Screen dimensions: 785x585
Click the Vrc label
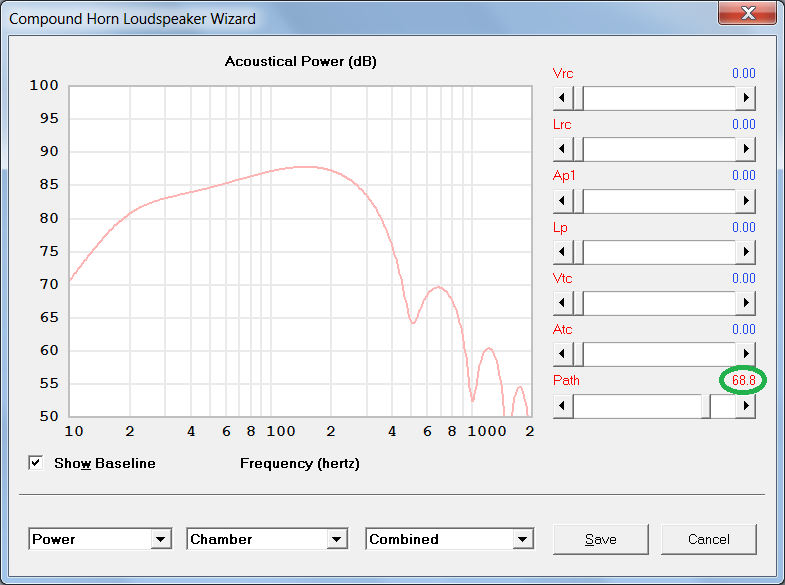click(x=563, y=73)
